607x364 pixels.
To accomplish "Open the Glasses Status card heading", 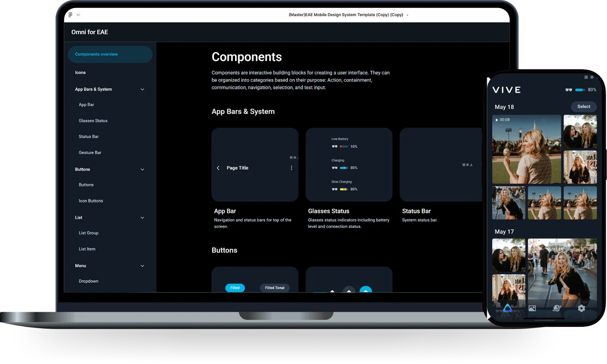I will 329,211.
